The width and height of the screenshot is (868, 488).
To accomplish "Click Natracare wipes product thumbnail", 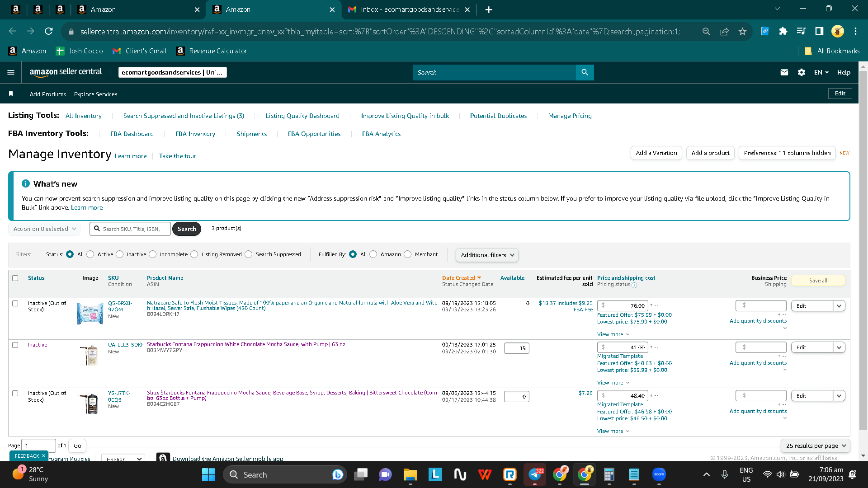I will click(90, 313).
